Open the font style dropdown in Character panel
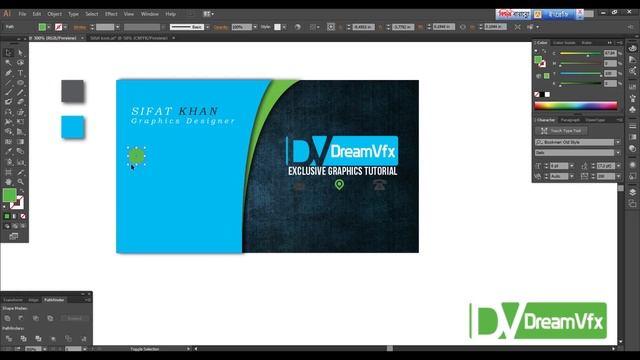Viewport: 640px width, 360px height. (x=618, y=152)
